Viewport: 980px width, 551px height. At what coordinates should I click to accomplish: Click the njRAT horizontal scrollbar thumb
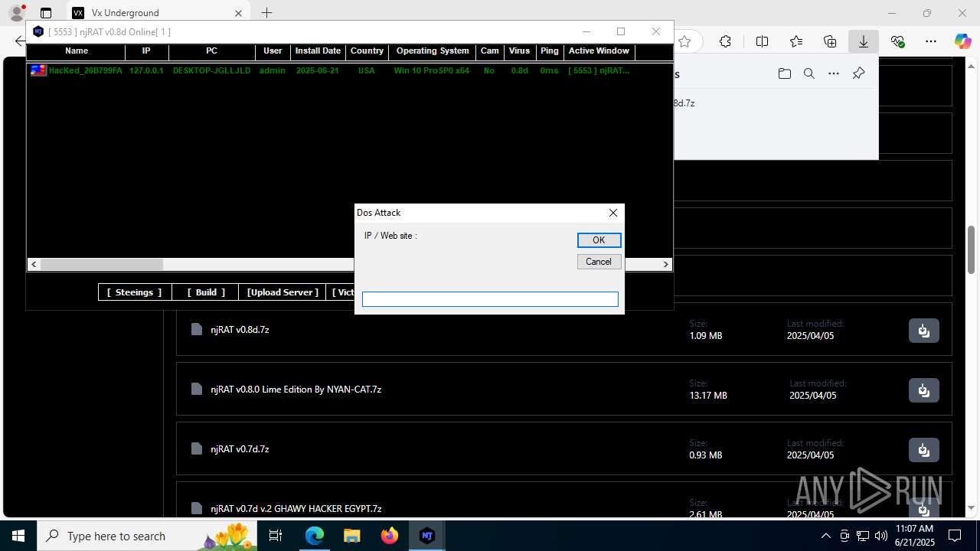[102, 264]
